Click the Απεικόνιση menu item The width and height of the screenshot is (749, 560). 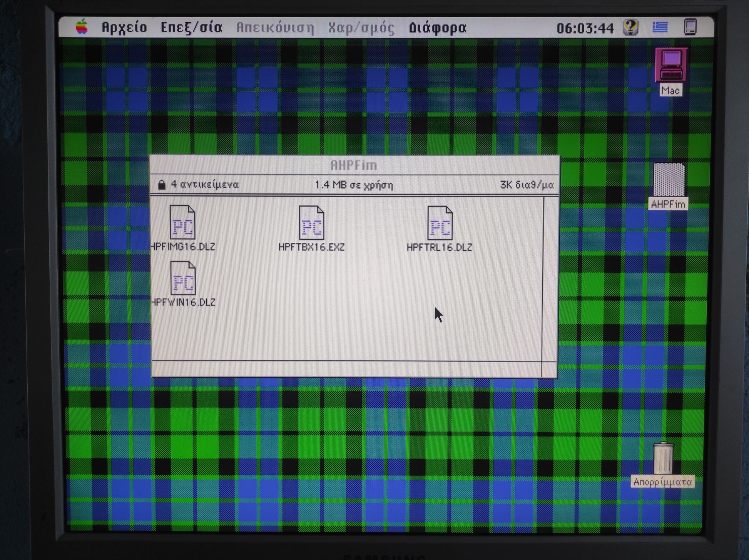[x=275, y=27]
